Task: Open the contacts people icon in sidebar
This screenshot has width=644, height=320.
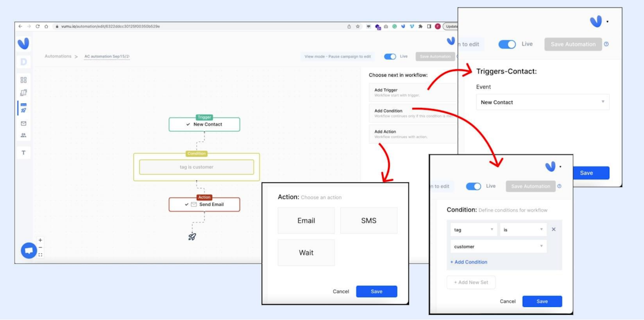Action: pos(23,135)
